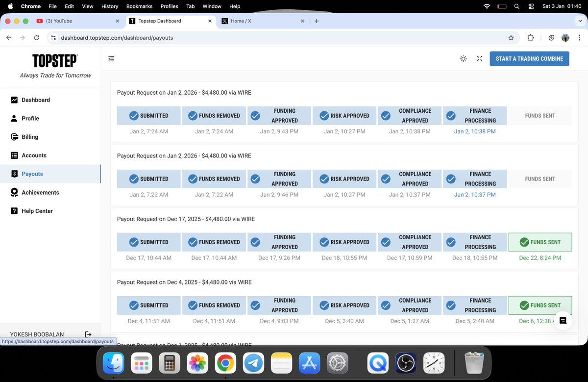
Task: Open the chat support widget
Action: 563,320
